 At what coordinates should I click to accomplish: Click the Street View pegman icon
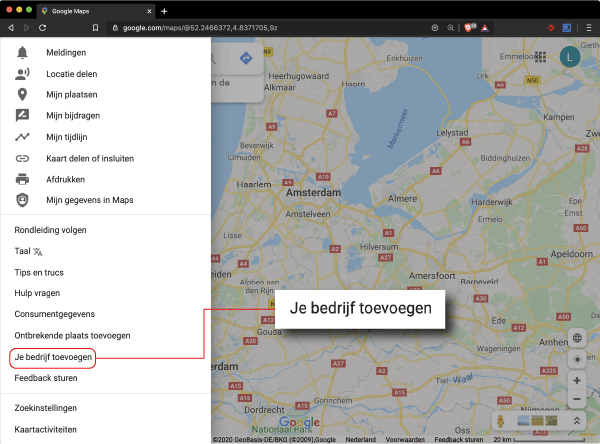(x=501, y=421)
